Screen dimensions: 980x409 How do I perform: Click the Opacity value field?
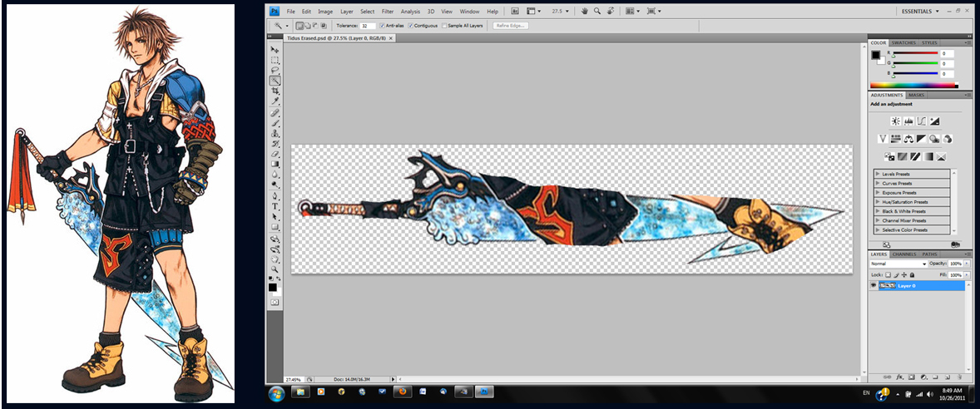point(956,264)
